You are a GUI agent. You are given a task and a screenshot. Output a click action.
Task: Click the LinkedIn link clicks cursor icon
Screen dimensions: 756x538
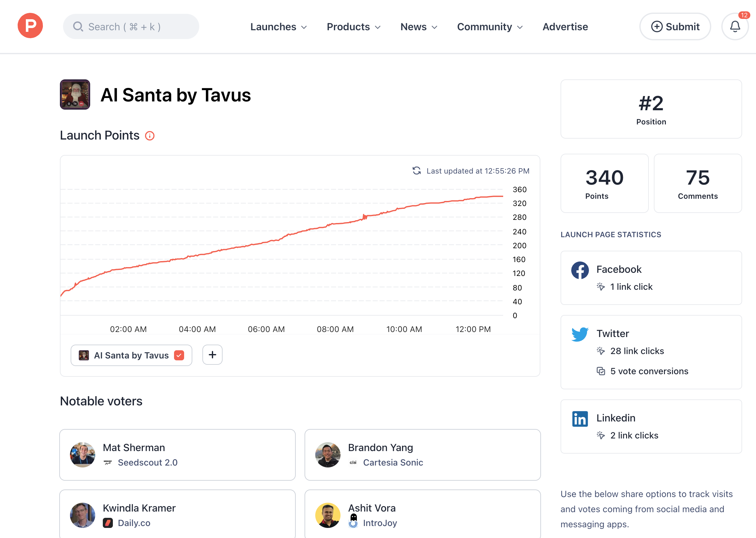(601, 435)
